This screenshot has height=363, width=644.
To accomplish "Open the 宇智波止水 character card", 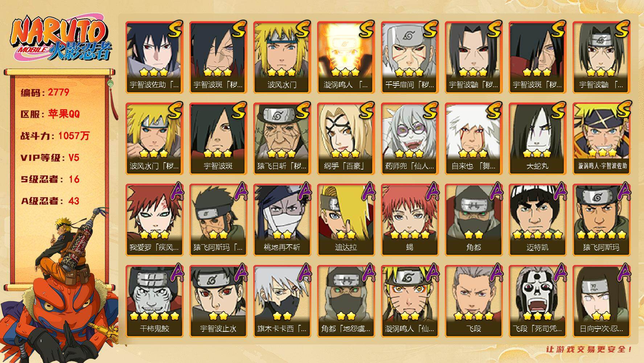I will [218, 301].
